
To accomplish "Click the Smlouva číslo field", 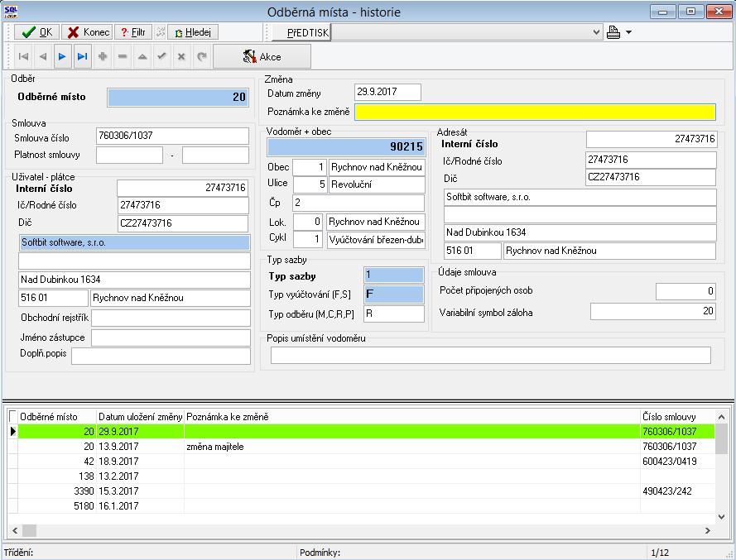I will coord(172,136).
